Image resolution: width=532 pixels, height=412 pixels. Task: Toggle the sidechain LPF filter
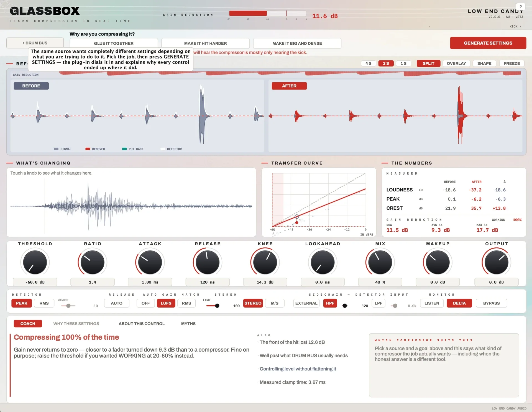pyautogui.click(x=378, y=303)
